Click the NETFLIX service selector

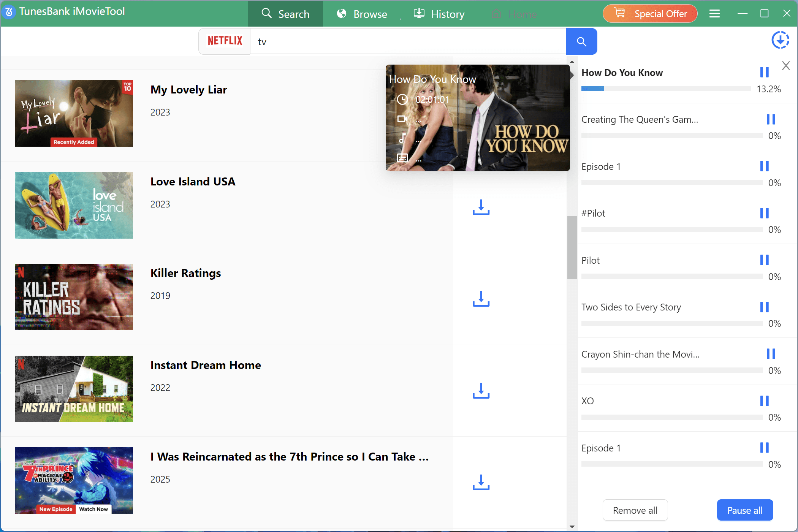pyautogui.click(x=225, y=41)
